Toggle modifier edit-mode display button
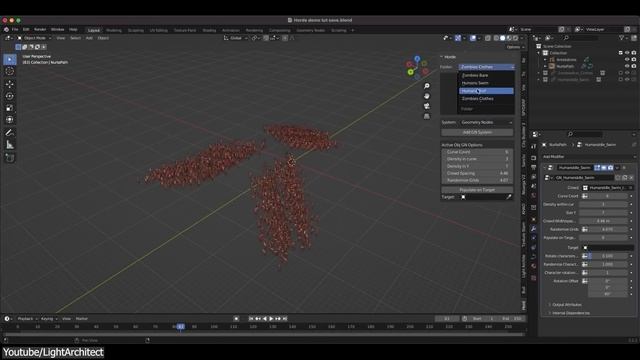This screenshot has height=360, width=640. coord(598,168)
